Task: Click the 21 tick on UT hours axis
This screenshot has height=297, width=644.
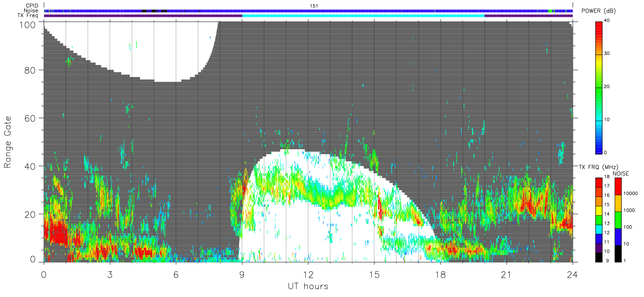Action: (x=507, y=275)
